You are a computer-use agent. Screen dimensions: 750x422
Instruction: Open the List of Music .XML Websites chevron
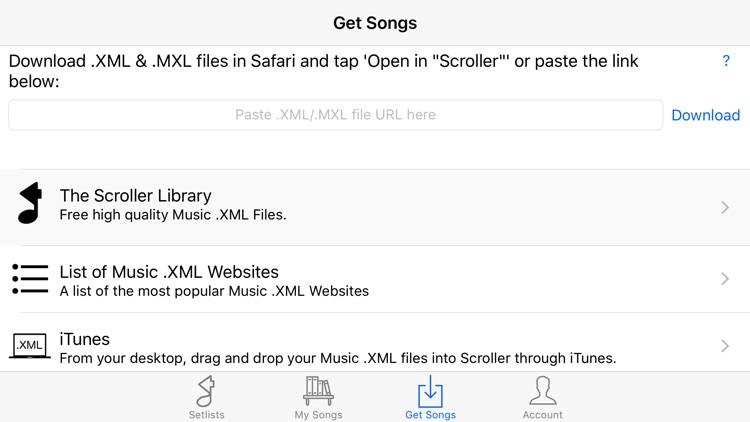point(725,279)
